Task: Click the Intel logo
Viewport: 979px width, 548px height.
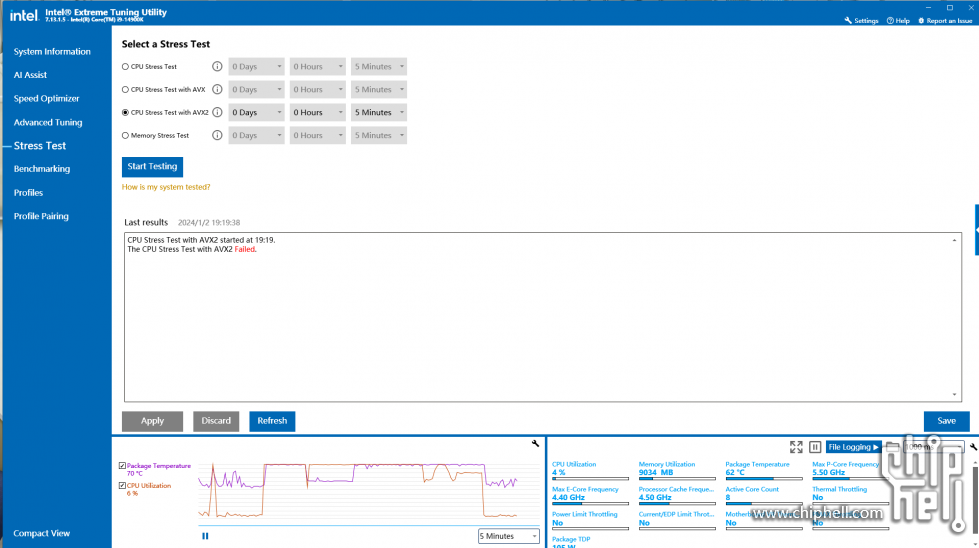Action: [x=24, y=15]
